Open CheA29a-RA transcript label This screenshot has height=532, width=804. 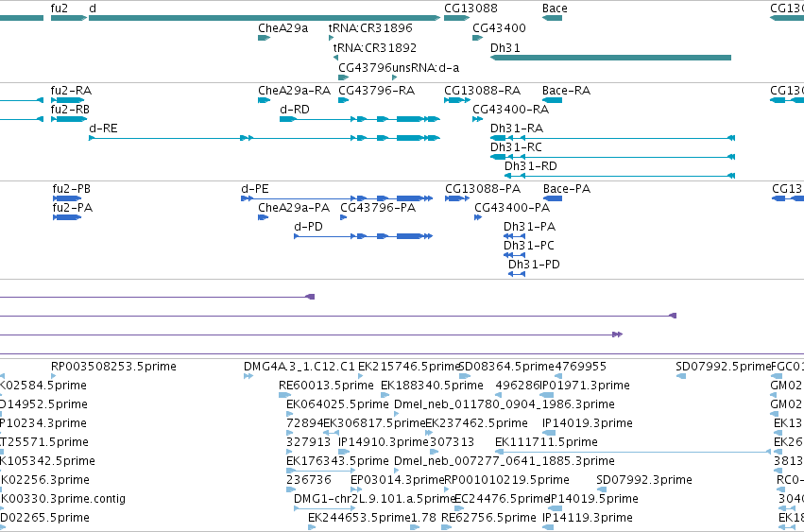pyautogui.click(x=295, y=91)
